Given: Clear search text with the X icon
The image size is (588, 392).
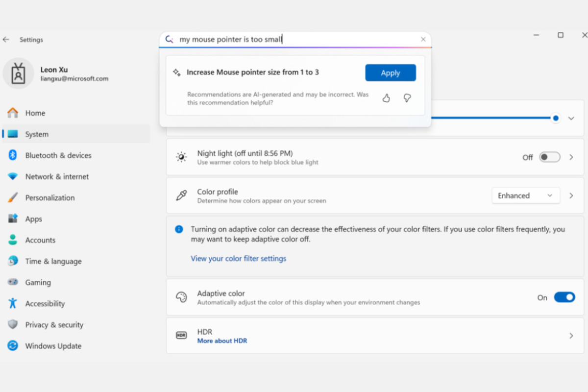Looking at the screenshot, I should tap(423, 40).
